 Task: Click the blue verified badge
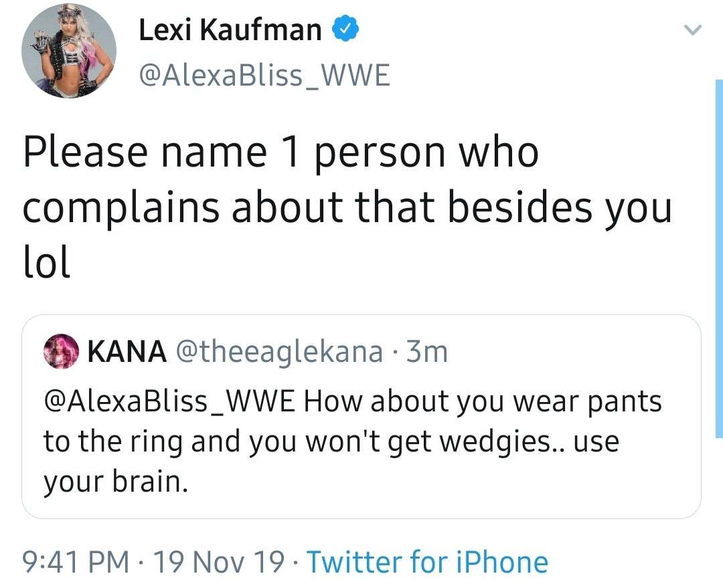[347, 30]
